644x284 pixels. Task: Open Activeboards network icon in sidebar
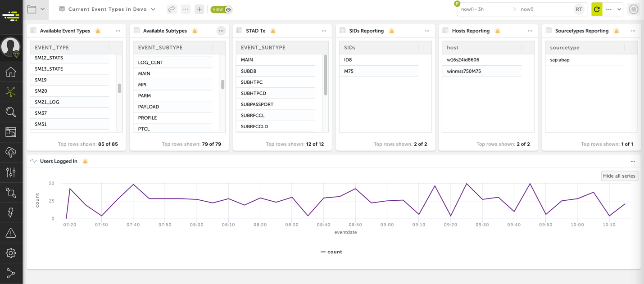pos(11,92)
